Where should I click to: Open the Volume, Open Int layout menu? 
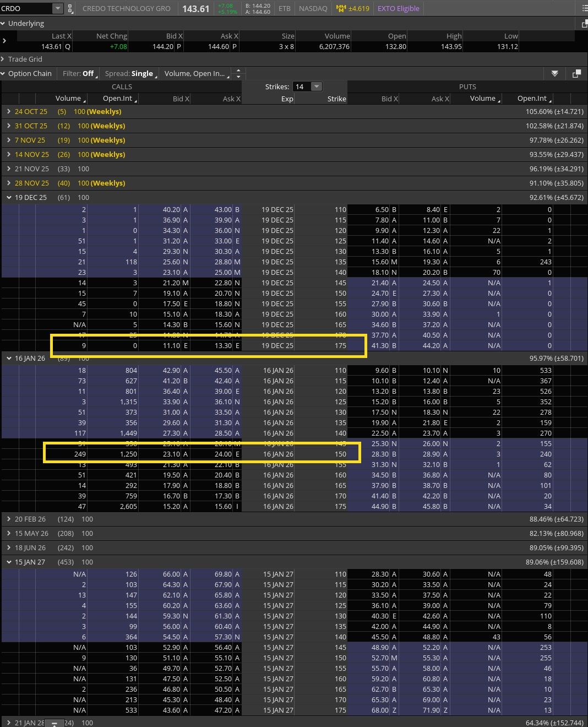pos(195,73)
